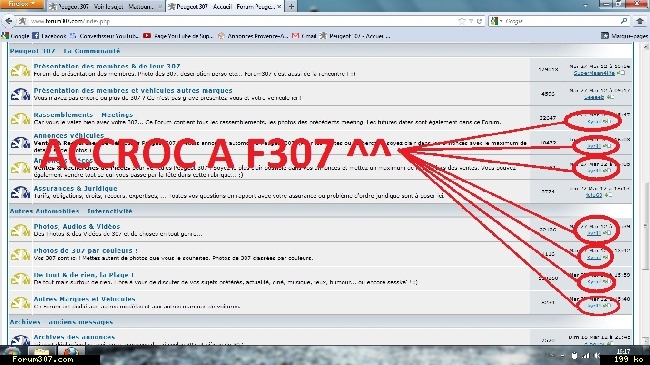Image resolution: width=650 pixels, height=365 pixels.
Task: Click the Firefox menu button
Action: tap(22, 4)
